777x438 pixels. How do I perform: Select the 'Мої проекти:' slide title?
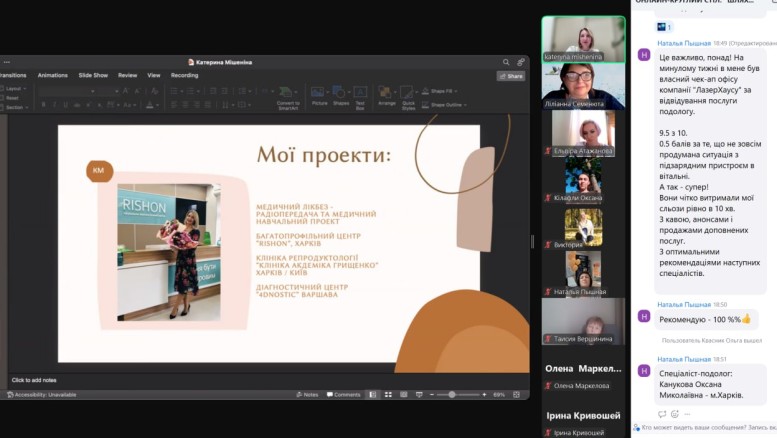(324, 155)
